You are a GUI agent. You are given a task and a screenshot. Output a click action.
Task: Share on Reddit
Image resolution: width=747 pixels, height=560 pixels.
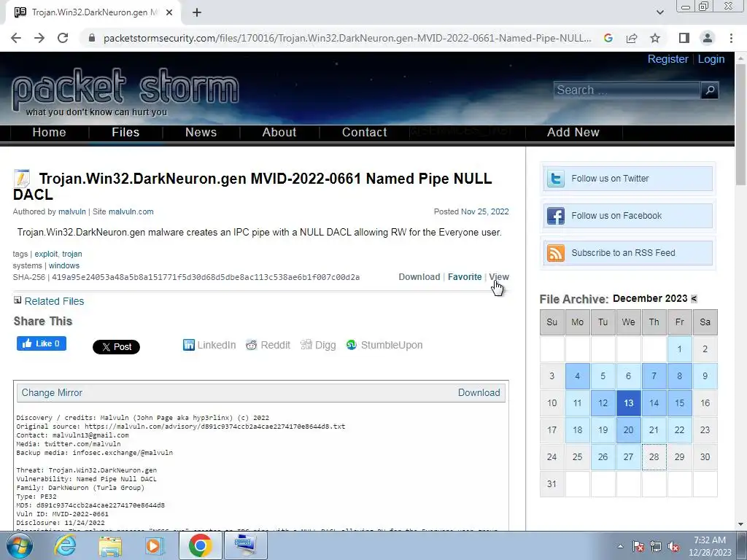(268, 345)
